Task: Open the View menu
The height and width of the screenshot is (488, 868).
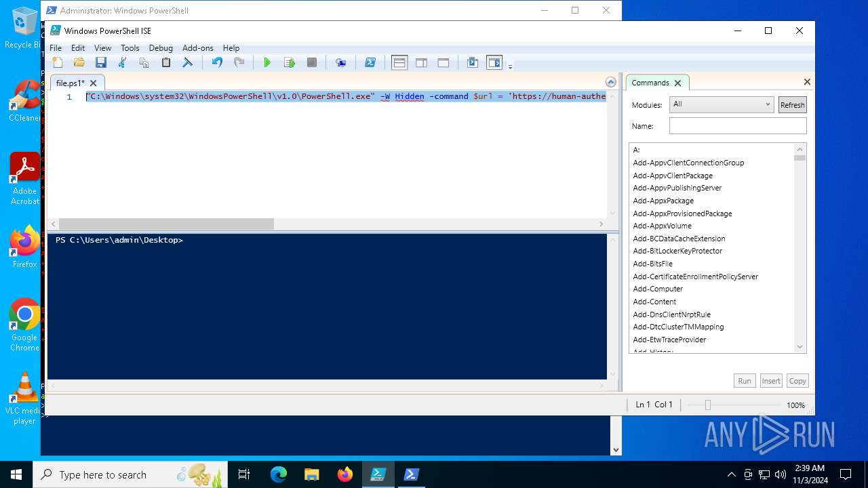Action: pyautogui.click(x=102, y=48)
